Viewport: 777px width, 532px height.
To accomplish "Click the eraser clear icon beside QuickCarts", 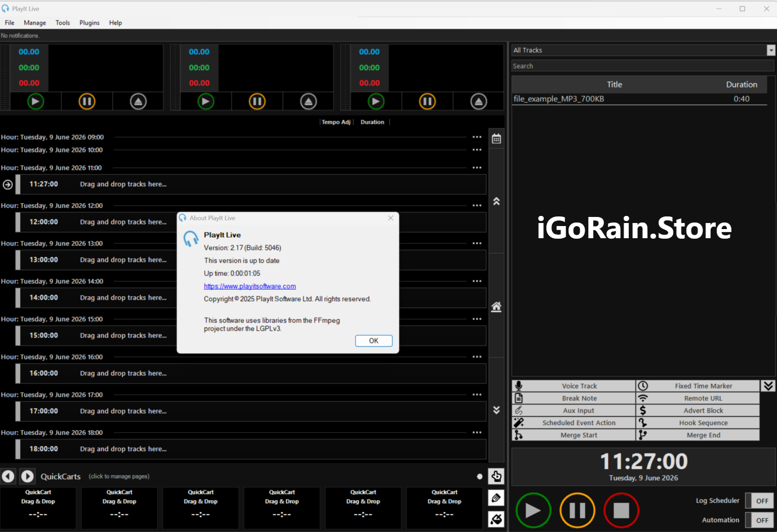I will point(496,519).
